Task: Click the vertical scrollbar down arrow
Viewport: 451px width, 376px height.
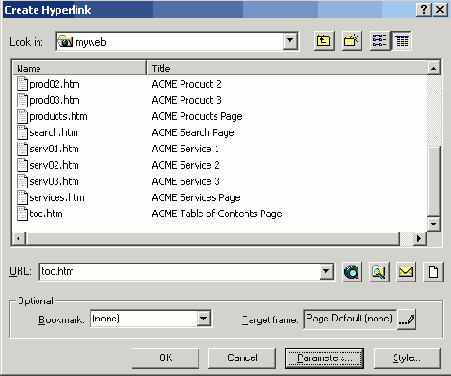Action: coord(433,224)
